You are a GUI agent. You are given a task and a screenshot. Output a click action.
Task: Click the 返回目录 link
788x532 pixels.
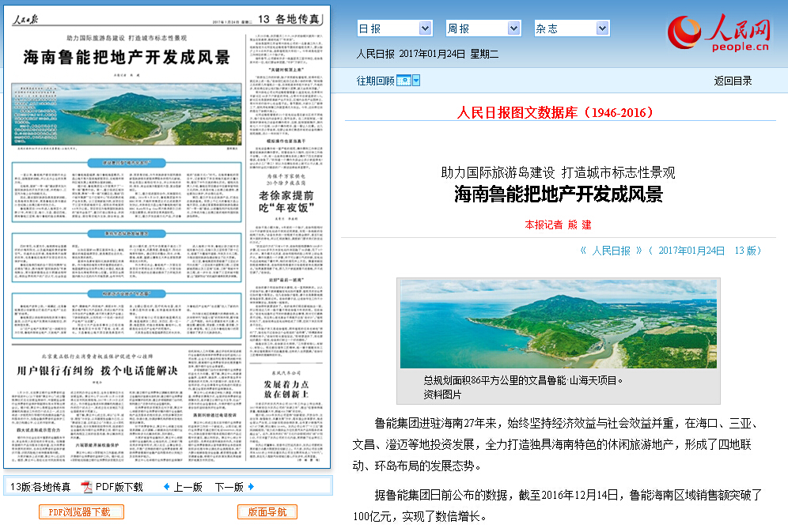tap(733, 81)
